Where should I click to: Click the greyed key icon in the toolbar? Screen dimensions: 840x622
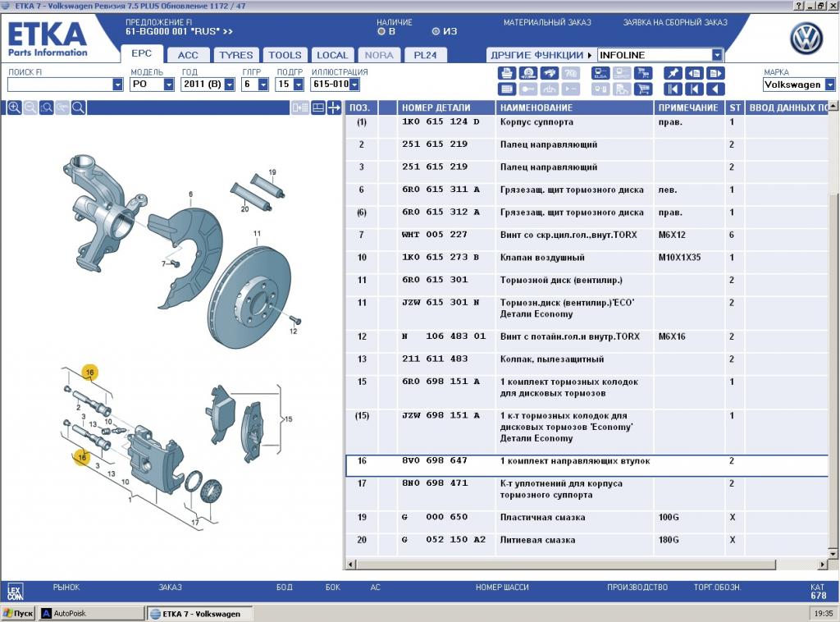pos(528,89)
